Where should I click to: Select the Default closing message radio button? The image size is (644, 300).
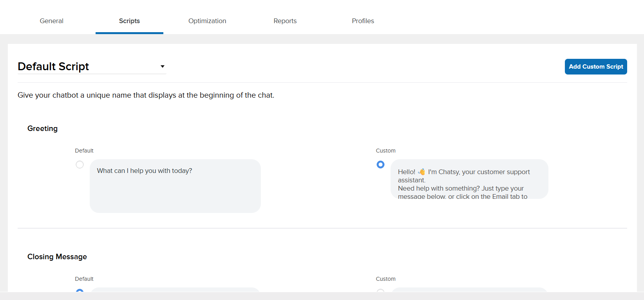pos(80,291)
